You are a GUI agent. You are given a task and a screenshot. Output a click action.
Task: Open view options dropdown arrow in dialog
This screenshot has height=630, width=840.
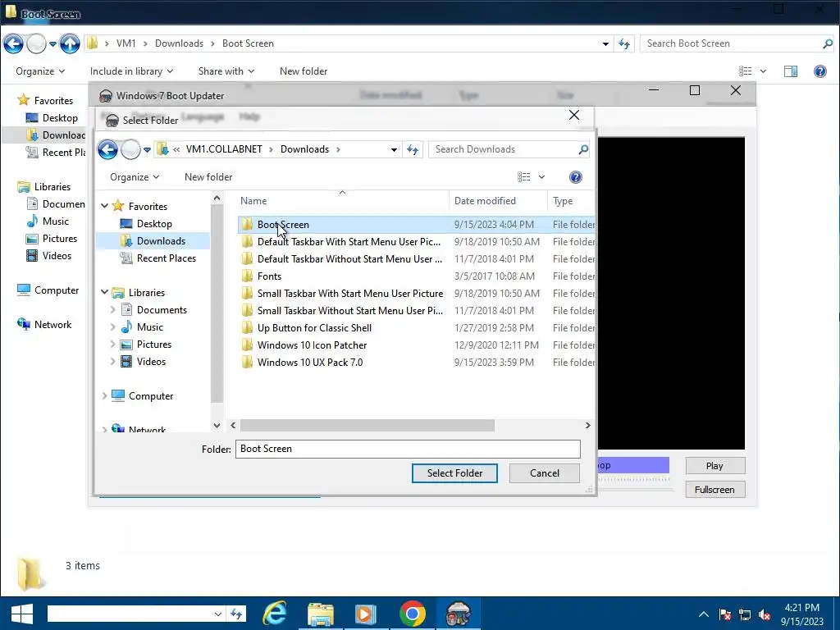pos(541,177)
